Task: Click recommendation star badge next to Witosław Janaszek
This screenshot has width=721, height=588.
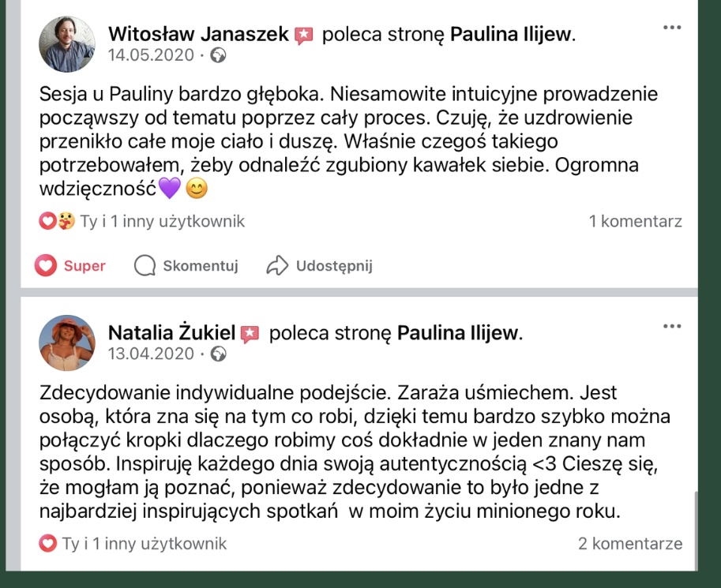Action: pos(305,36)
